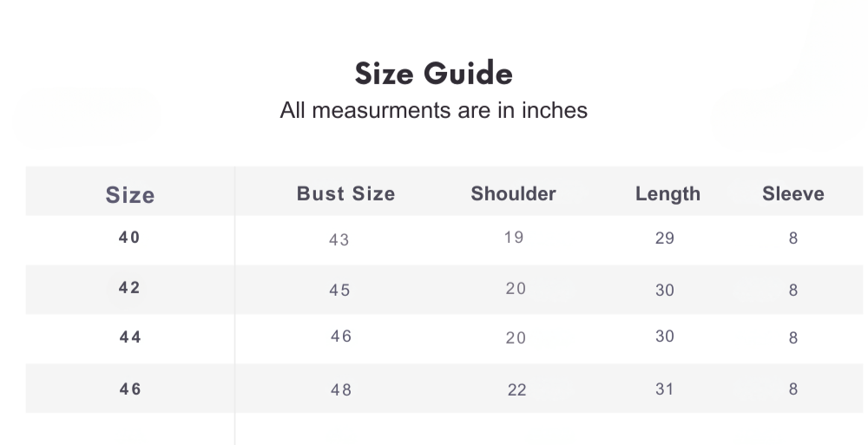868x445 pixels.
Task: Click the 'All measurments are in inches' subtitle
Action: coord(433,111)
